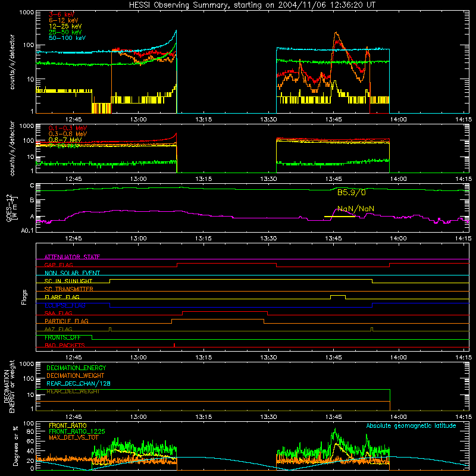Click the yellow flare interval bar in GOES panel

[x=340, y=217]
